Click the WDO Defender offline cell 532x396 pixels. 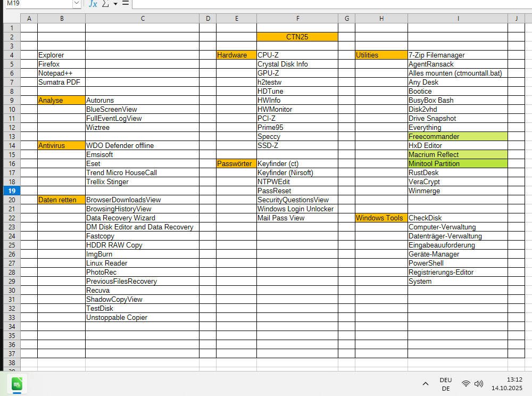click(142, 146)
